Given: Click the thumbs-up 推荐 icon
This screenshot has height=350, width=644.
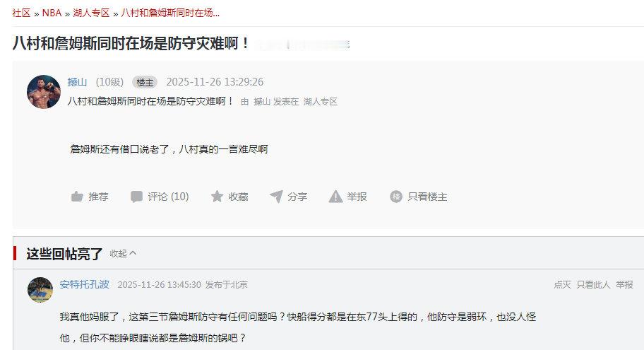Looking at the screenshot, I should [x=77, y=197].
